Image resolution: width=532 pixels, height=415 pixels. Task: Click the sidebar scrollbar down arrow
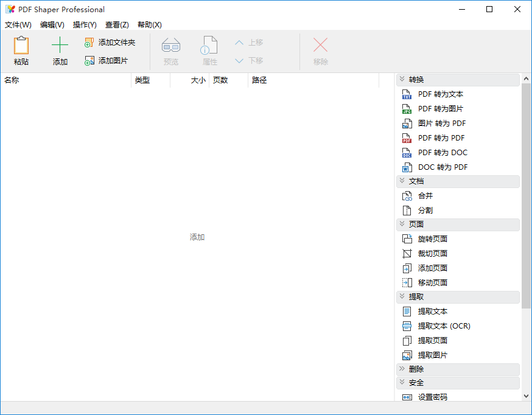point(527,396)
